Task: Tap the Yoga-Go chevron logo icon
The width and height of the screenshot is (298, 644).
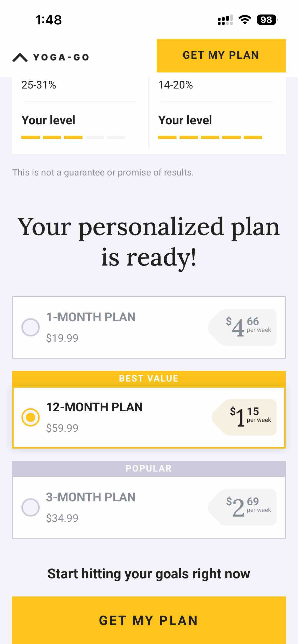Action: [x=20, y=57]
